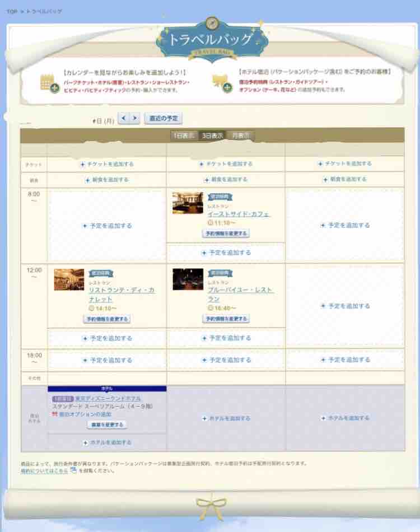Click the 16:40 time for ブルーバイユー・レストラン
This screenshot has width=420, height=532.
222,308
